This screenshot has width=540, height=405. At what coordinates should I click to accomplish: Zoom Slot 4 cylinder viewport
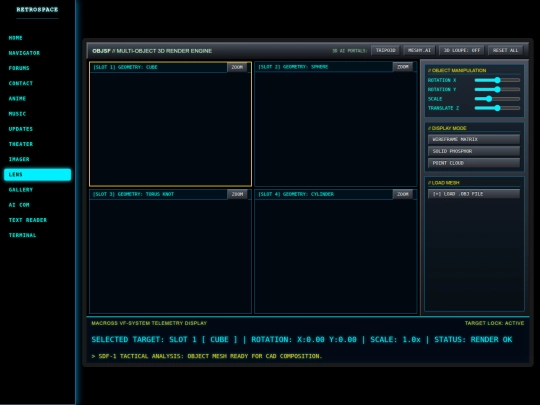[403, 194]
